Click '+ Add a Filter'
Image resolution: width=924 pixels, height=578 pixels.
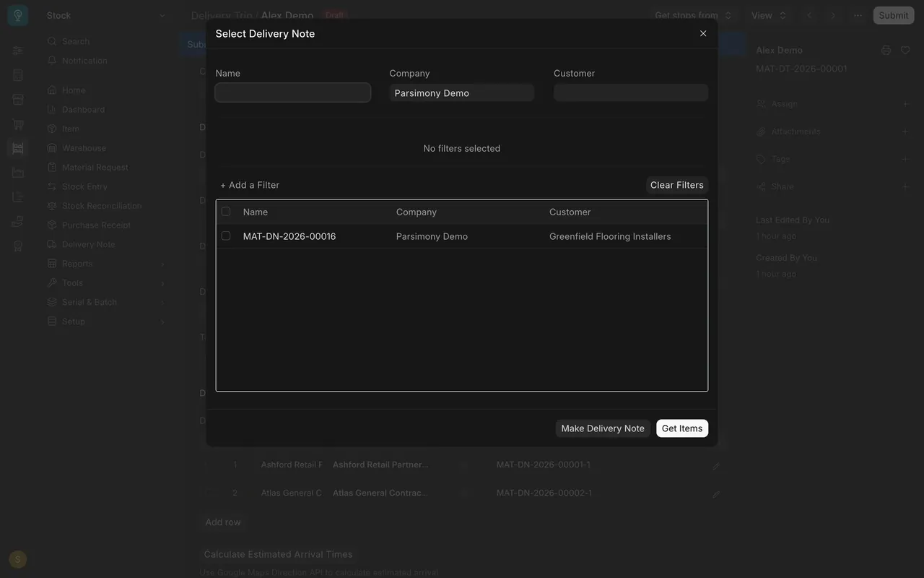(250, 185)
